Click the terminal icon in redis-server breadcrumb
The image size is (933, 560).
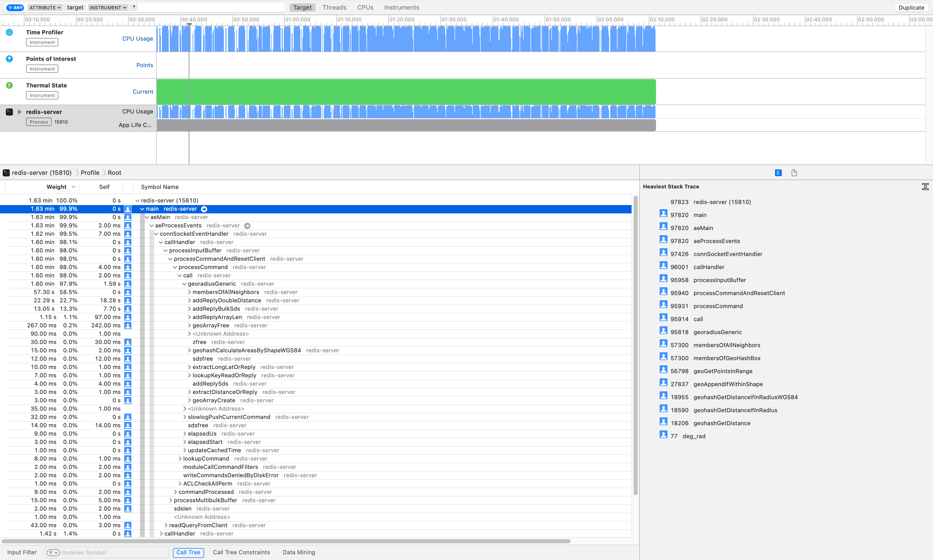[x=6, y=173]
